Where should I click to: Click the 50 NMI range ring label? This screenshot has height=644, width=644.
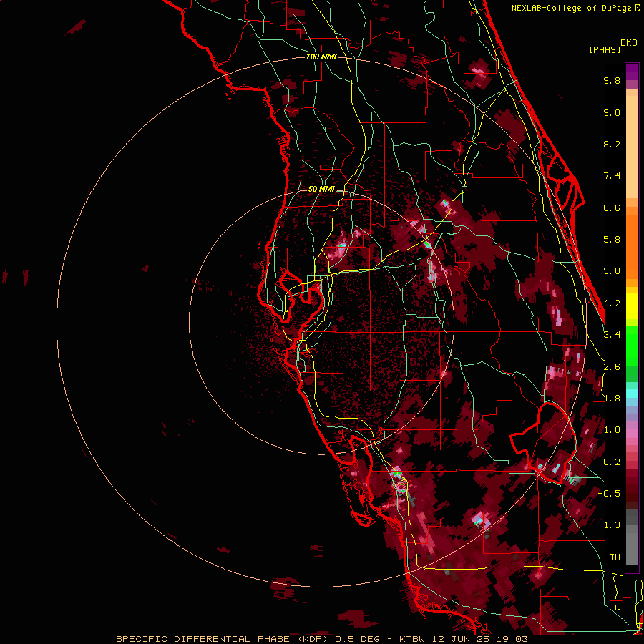pos(321,189)
